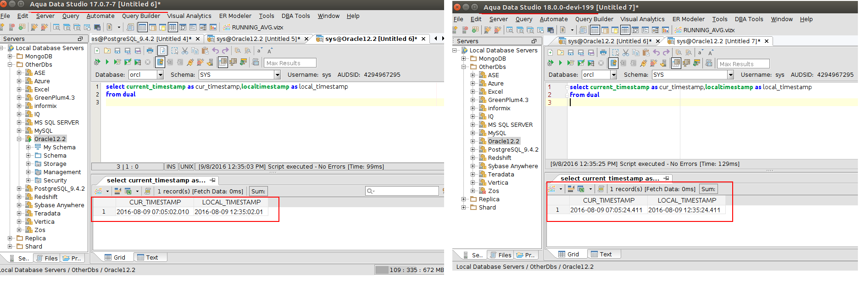Click the chart icon in the 18.0 results toolbar
The image size is (868, 283).
click(x=551, y=189)
